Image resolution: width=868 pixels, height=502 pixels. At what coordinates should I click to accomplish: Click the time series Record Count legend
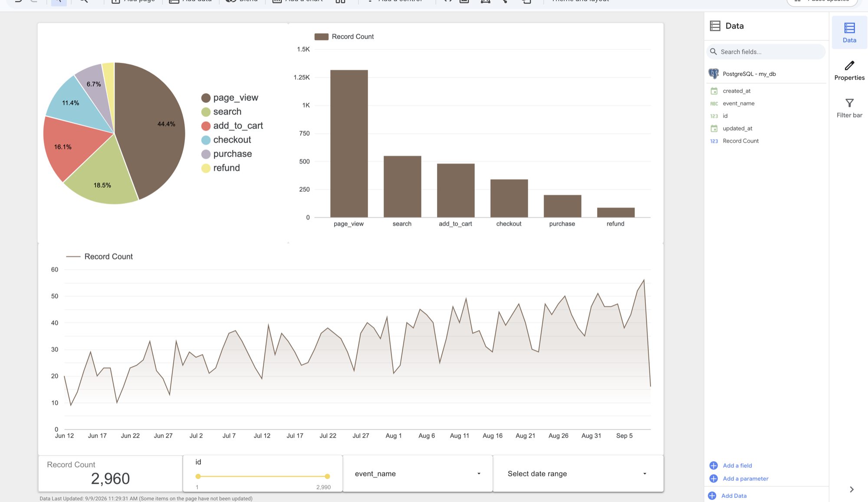point(99,257)
